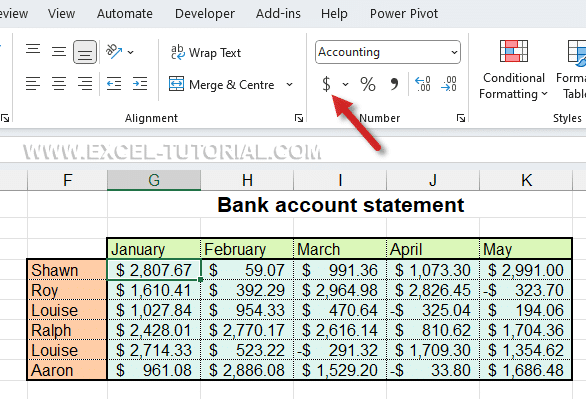Viewport: 586px width, 399px height.
Task: Toggle Wrap Text
Action: click(x=206, y=53)
